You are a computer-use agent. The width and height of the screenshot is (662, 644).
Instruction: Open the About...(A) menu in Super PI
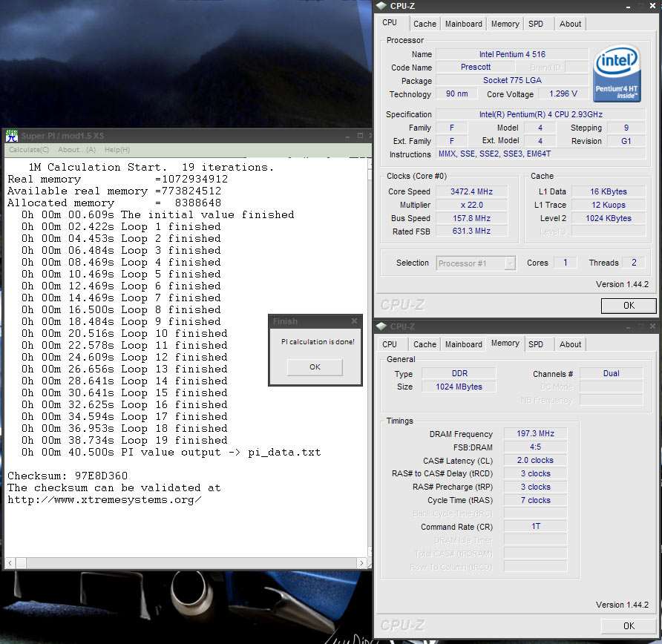77,150
